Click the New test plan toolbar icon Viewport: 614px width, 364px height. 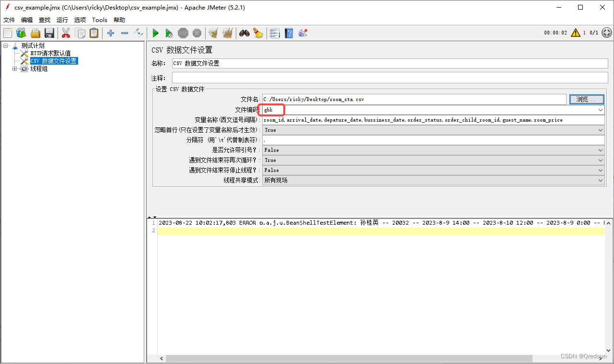(8, 33)
